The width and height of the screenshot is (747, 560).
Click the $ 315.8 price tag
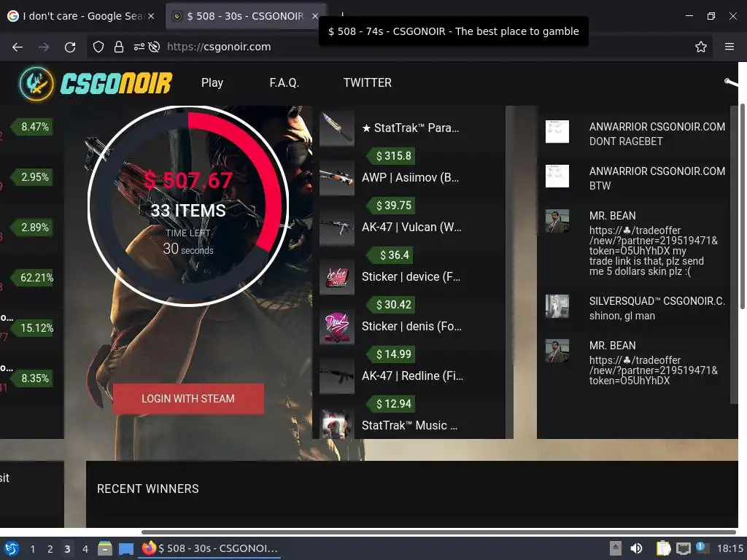[x=392, y=156]
